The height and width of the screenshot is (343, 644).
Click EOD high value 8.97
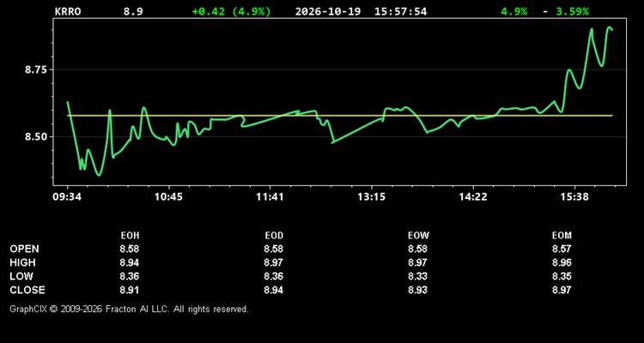274,262
